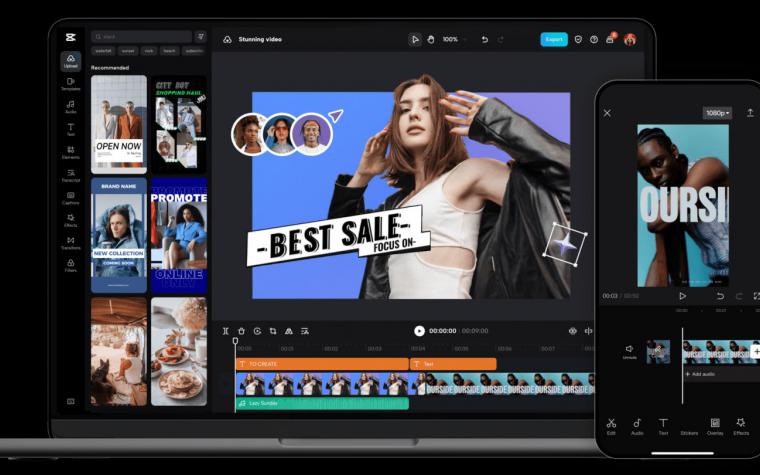The height and width of the screenshot is (475, 760).
Task: Click the crop icon in timeline toolbar
Action: (273, 331)
